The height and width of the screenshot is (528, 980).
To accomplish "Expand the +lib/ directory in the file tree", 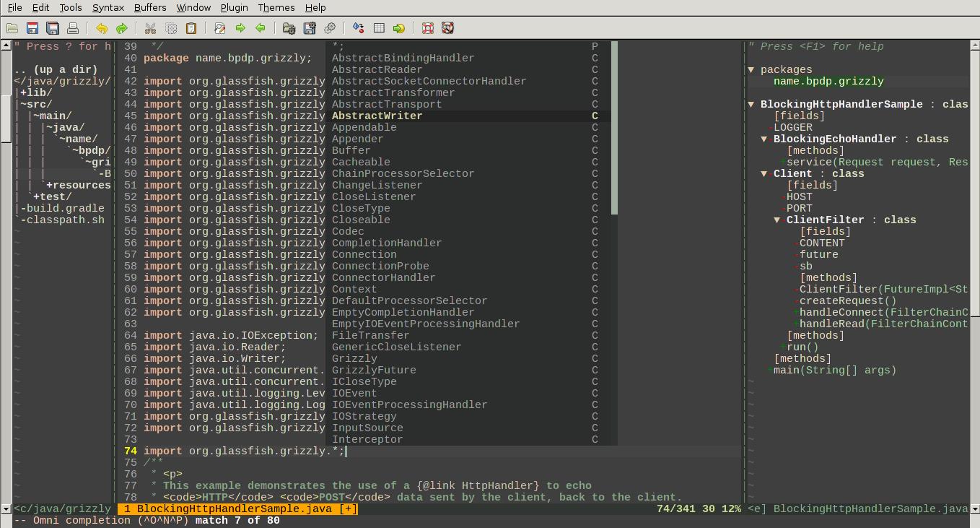I will point(36,93).
